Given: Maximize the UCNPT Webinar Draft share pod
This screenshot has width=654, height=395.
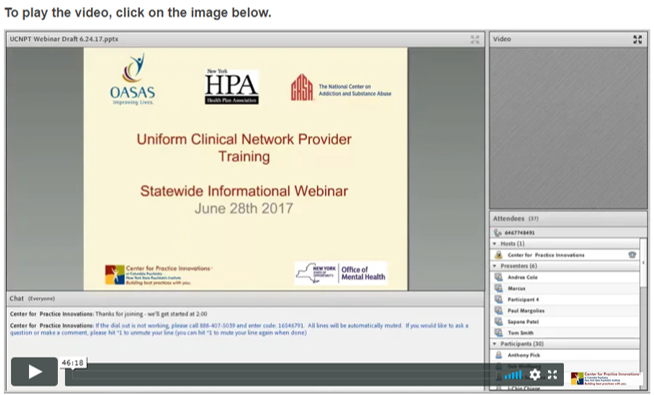Looking at the screenshot, I should [x=475, y=40].
